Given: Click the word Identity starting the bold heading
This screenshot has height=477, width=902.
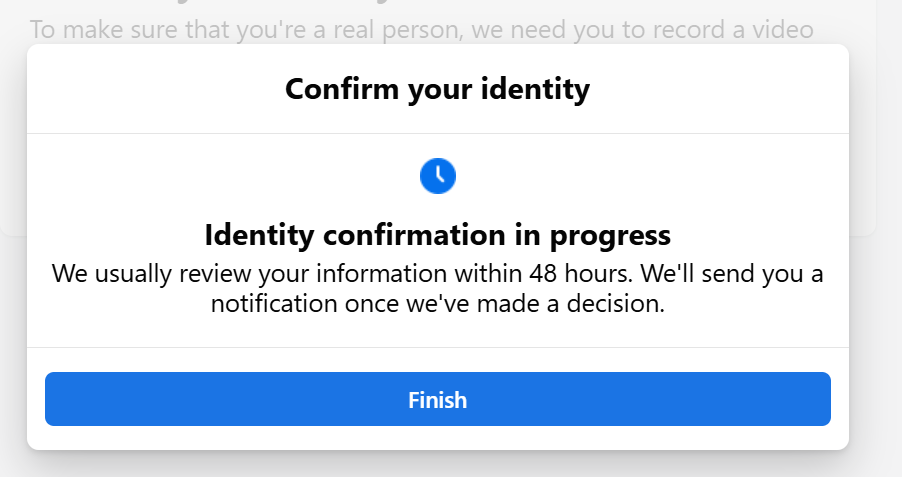Looking at the screenshot, I should (x=259, y=235).
